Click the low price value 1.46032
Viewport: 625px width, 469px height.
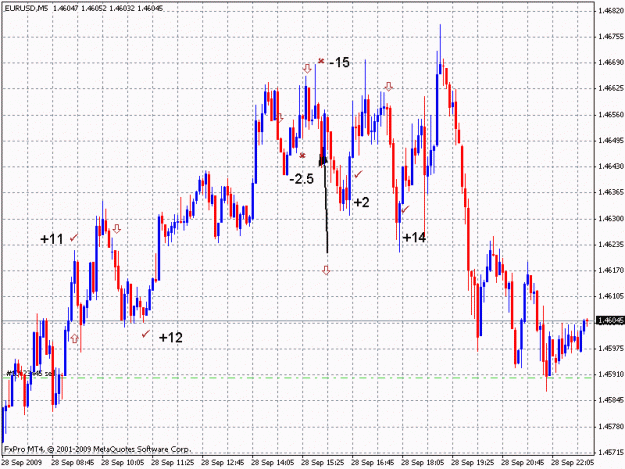coord(122,8)
